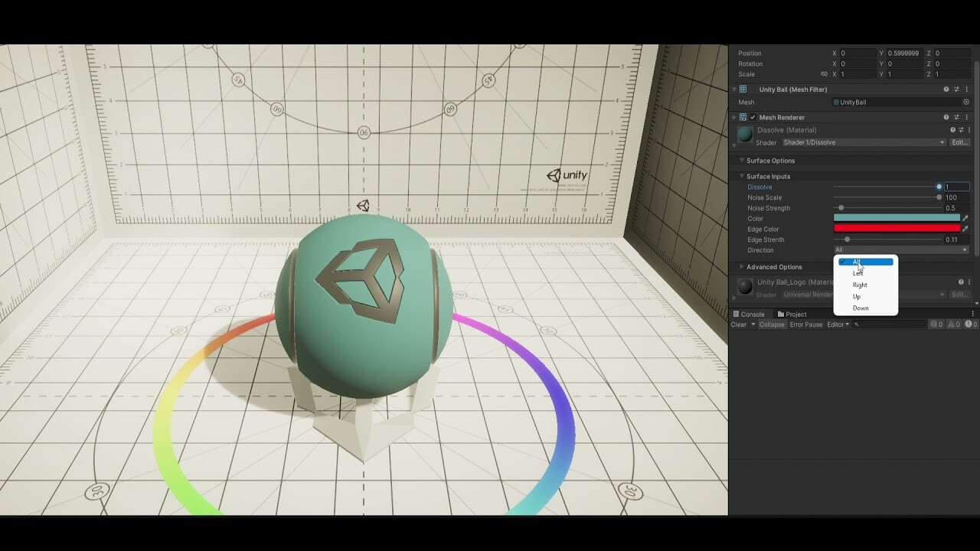This screenshot has width=980, height=551.
Task: Click the Mesh field object picker icon
Action: [x=966, y=102]
